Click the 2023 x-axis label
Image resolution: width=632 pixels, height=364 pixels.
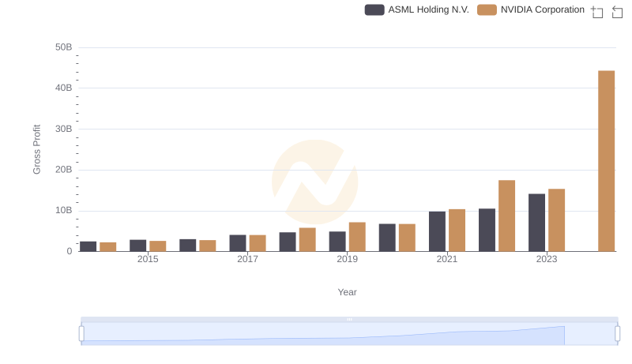547,259
